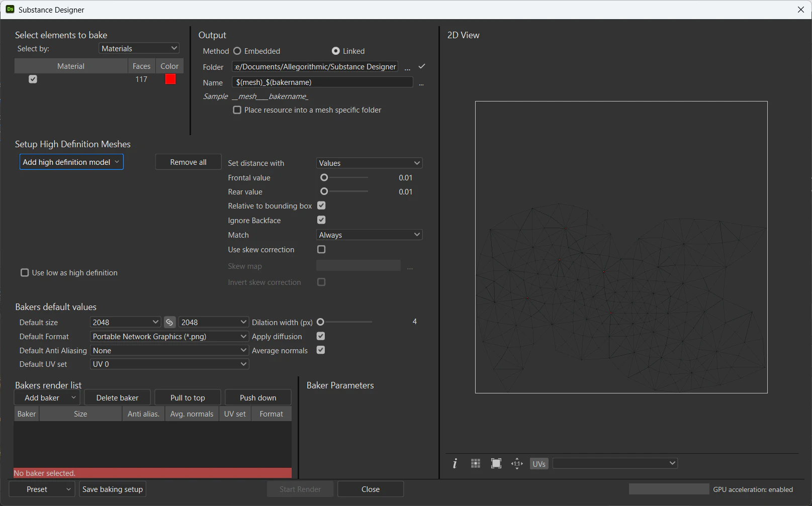Click the Faces column header
812x506 pixels.
tap(142, 66)
